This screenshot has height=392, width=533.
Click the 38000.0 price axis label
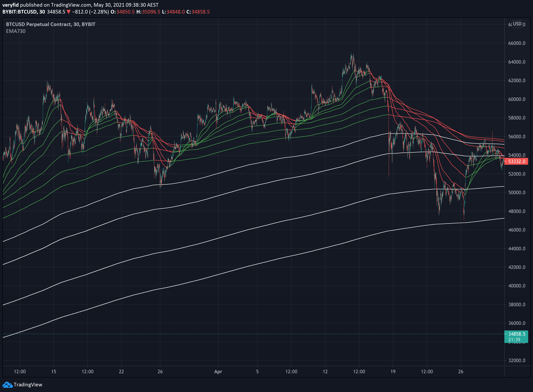coord(517,304)
